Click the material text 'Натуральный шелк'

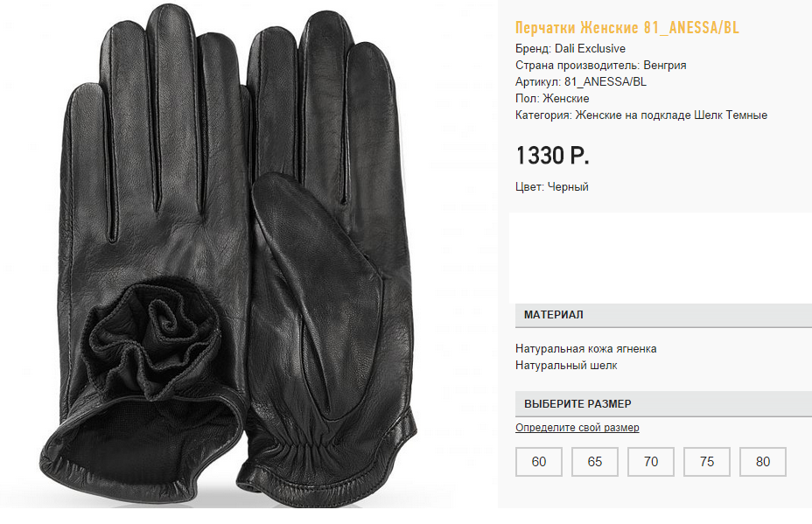point(566,366)
